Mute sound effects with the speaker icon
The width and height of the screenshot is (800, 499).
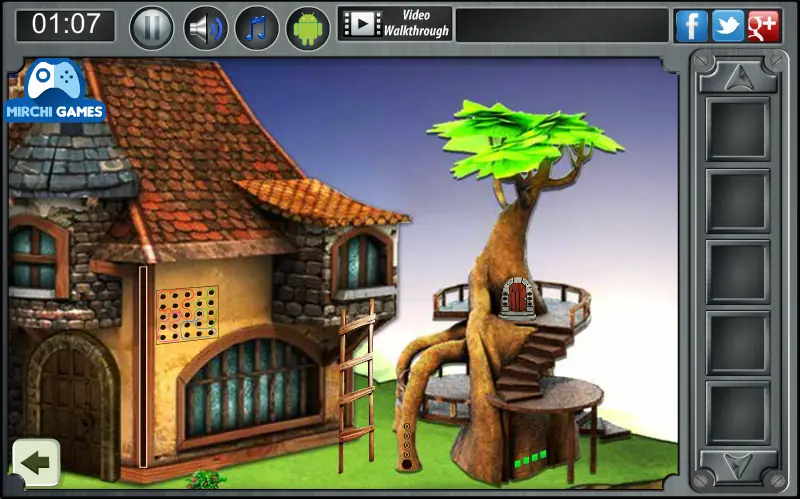click(x=206, y=28)
